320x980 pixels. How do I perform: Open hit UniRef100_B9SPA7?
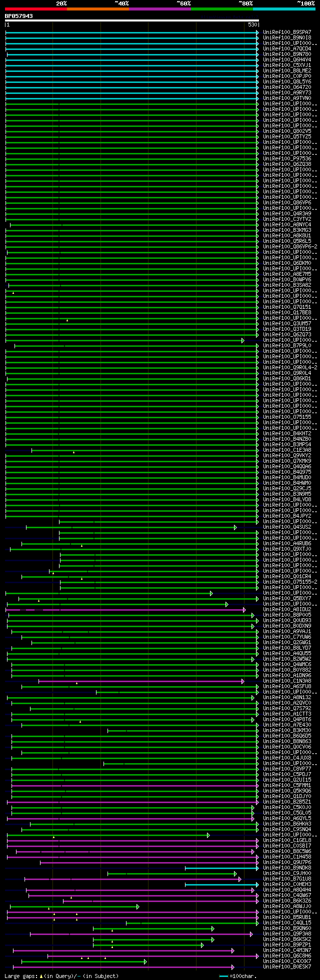tap(287, 32)
